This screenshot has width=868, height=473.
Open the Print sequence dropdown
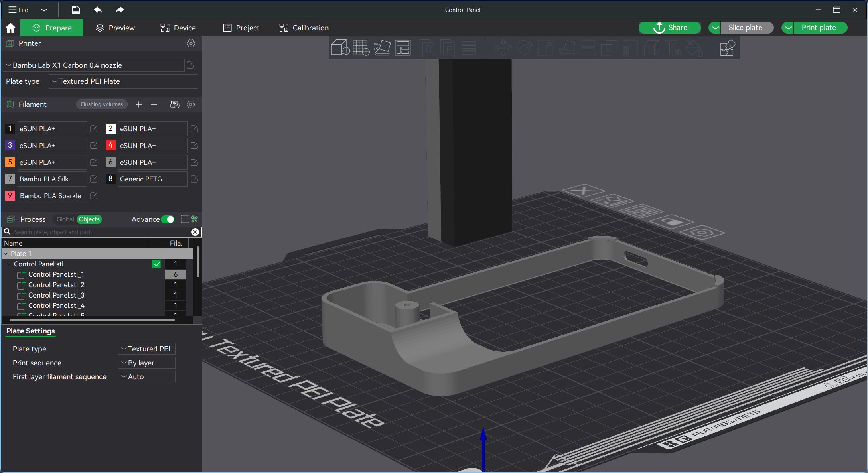pyautogui.click(x=146, y=363)
